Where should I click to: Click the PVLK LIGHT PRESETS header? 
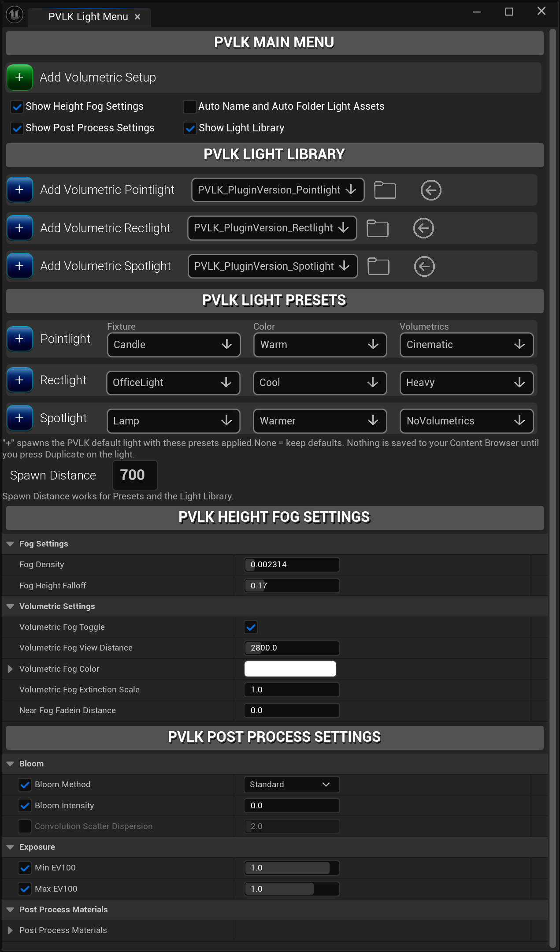[274, 301]
